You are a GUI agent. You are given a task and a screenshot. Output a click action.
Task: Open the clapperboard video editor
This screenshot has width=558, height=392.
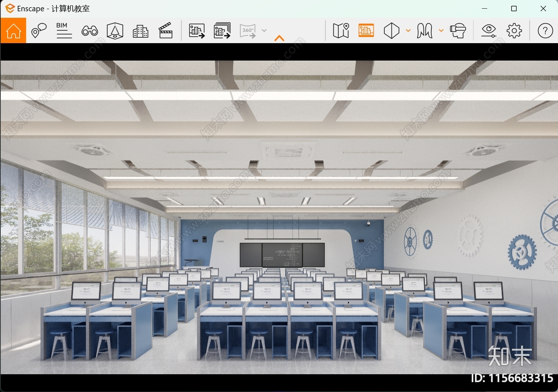[166, 31]
